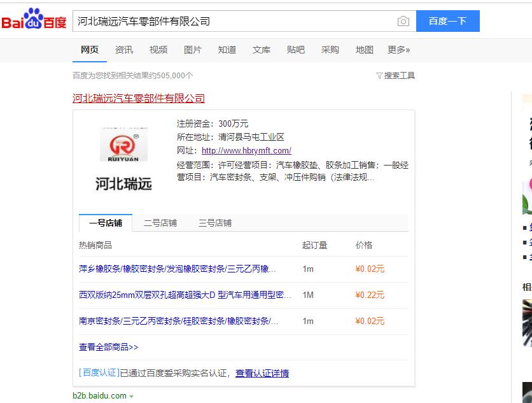Click the 经营范围 business scope description
Viewport: 532px width, 403px height.
(293, 171)
